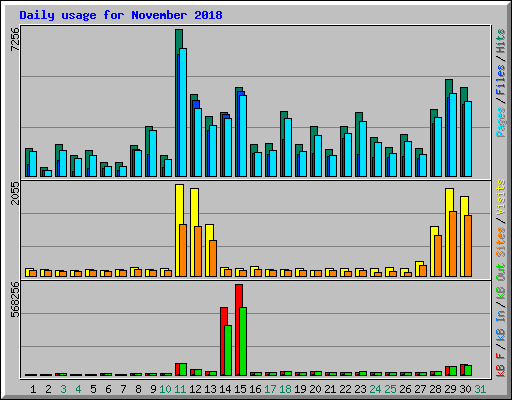Click the 'Sites' legend label
Image resolution: width=512 pixels, height=400 pixels.
(500, 242)
